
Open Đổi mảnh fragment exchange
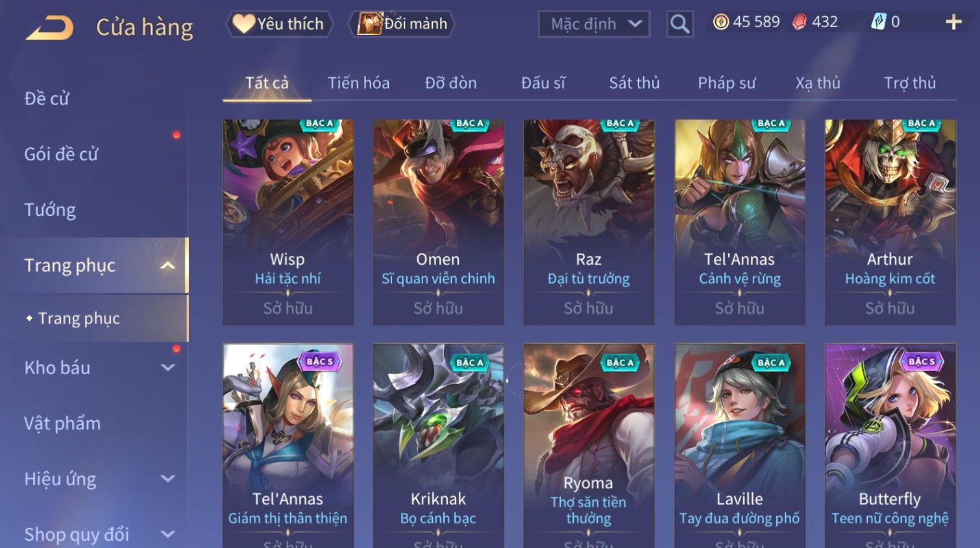coord(402,24)
